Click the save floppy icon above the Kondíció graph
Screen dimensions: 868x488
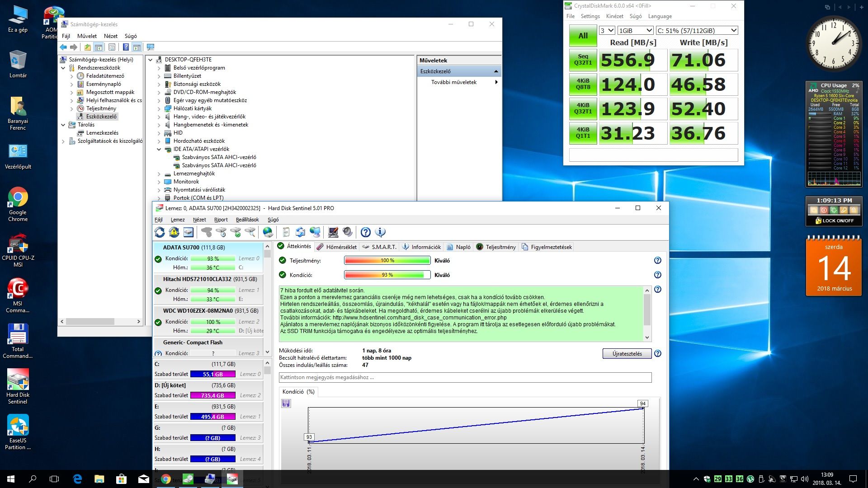click(x=286, y=403)
